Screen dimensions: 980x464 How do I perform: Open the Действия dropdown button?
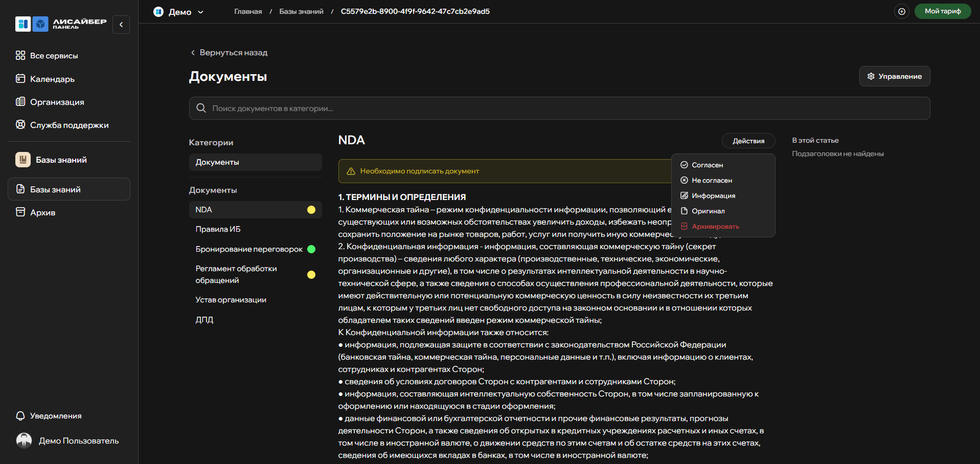pos(748,141)
